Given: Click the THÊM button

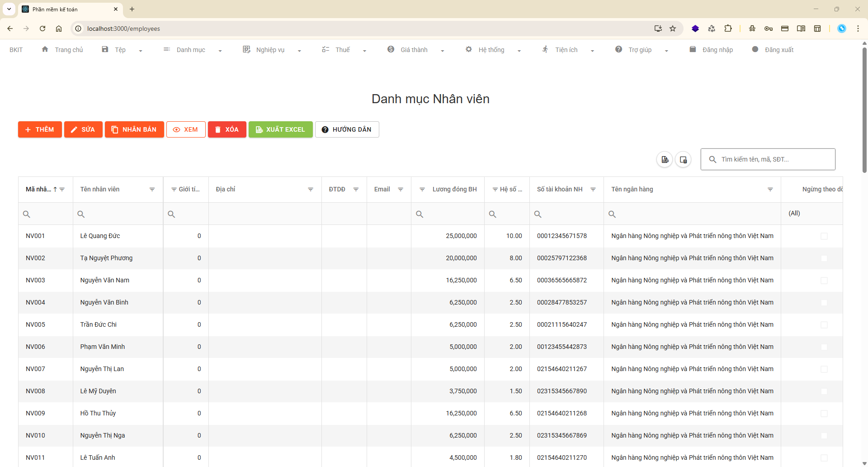Looking at the screenshot, I should [x=40, y=129].
